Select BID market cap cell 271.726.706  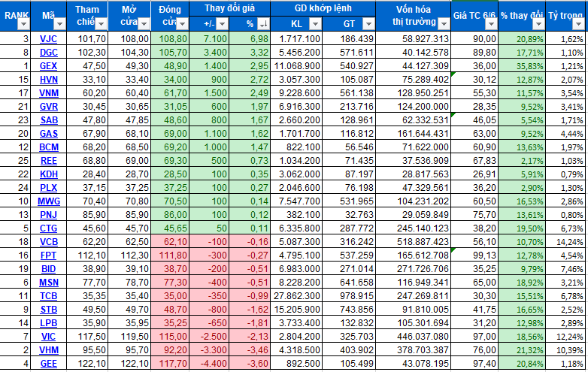point(413,268)
